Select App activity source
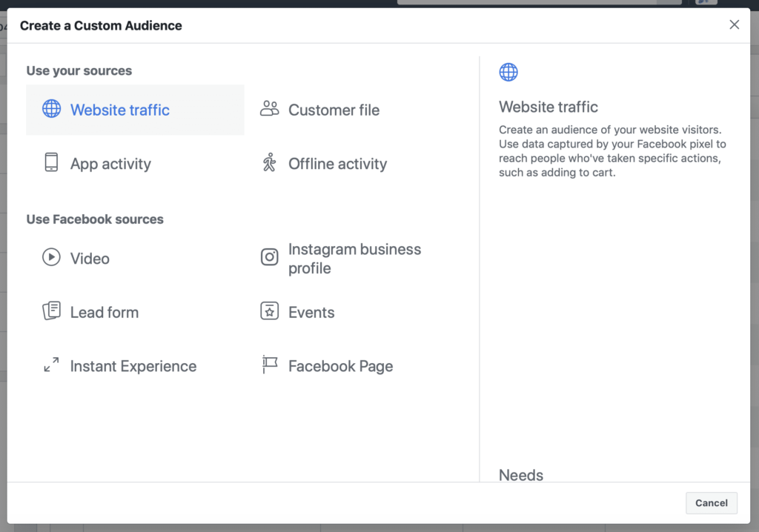759x532 pixels. (110, 164)
